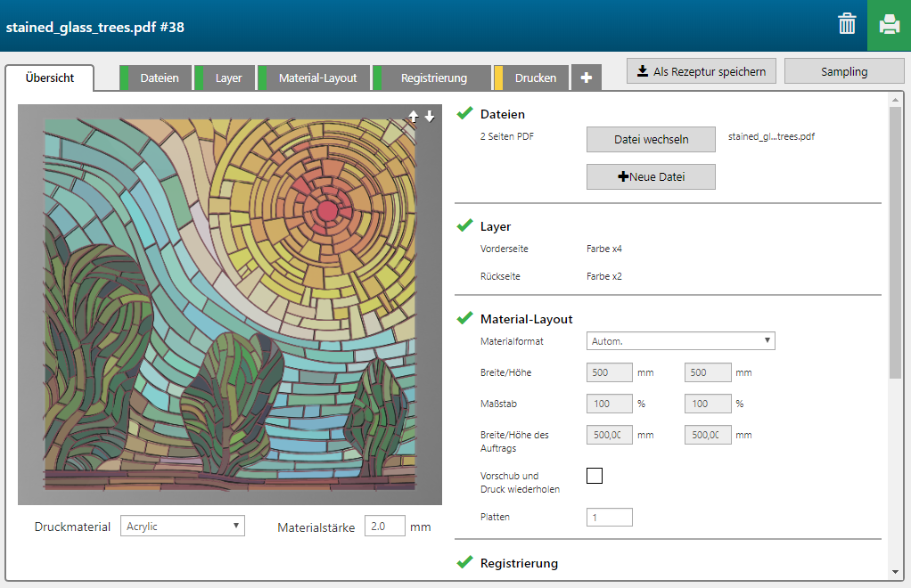The height and width of the screenshot is (588, 911).
Task: Open the Registrierung tab
Action: (433, 78)
